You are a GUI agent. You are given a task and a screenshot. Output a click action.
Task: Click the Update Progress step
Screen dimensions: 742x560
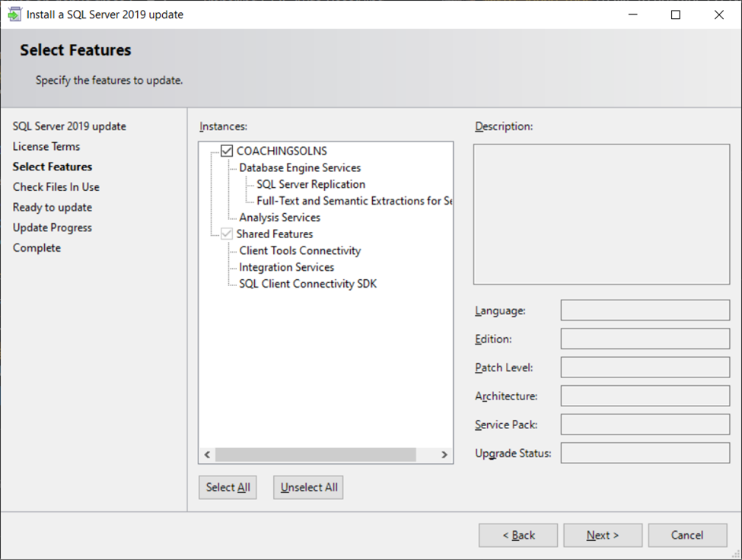pyautogui.click(x=53, y=228)
